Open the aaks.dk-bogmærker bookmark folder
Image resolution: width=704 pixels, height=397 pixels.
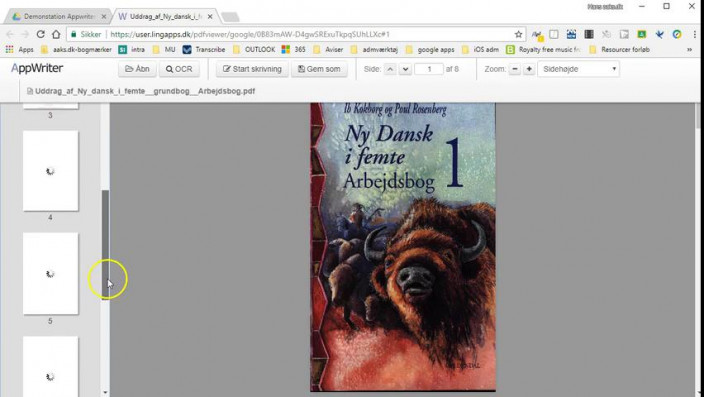(x=76, y=49)
